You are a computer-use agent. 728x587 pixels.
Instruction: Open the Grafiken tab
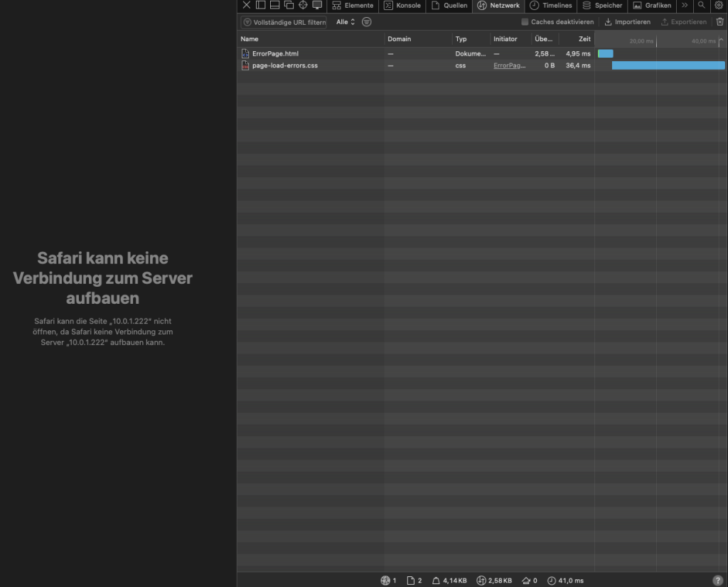(x=653, y=6)
